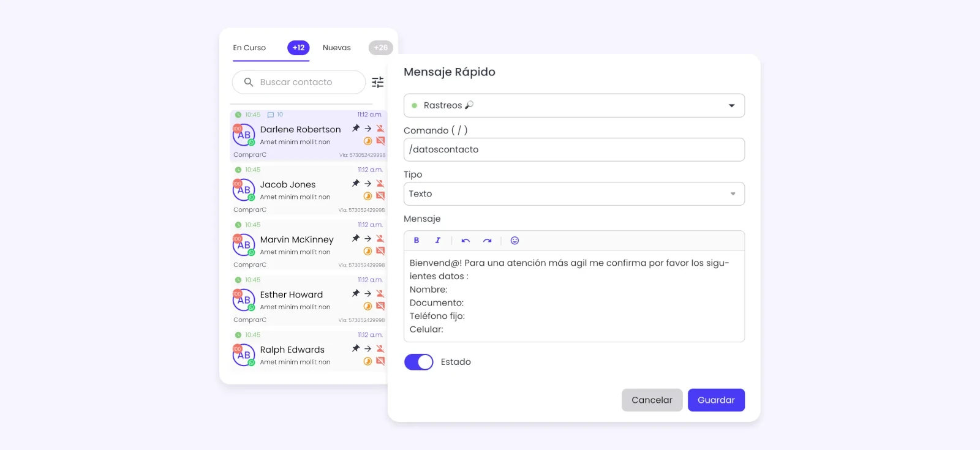The image size is (980, 450).
Task: Click the ComprarC label under Jacob Jones
Action: [x=250, y=210]
